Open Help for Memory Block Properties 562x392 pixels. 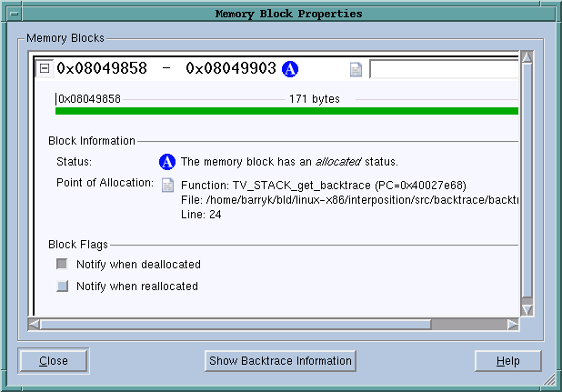click(x=507, y=361)
